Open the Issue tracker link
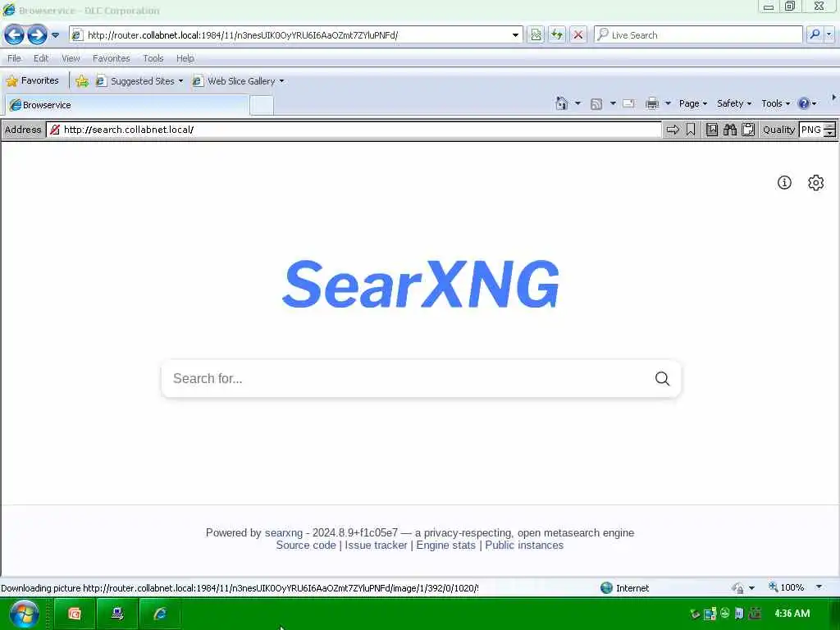The width and height of the screenshot is (840, 630). tap(376, 546)
